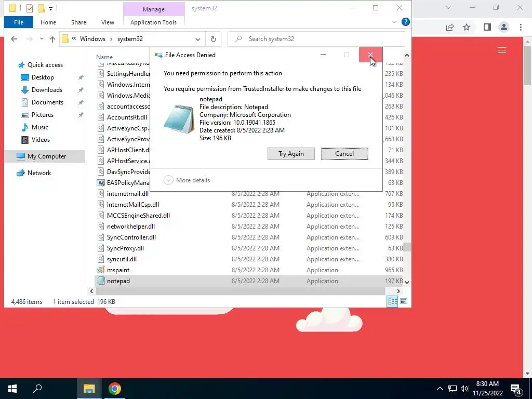Open Explorer help question mark icon

[x=405, y=22]
